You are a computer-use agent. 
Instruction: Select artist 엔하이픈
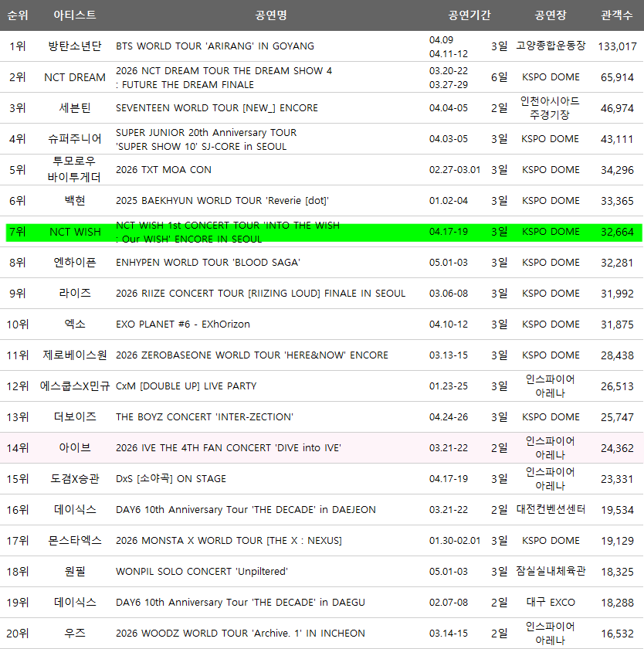pos(75,263)
